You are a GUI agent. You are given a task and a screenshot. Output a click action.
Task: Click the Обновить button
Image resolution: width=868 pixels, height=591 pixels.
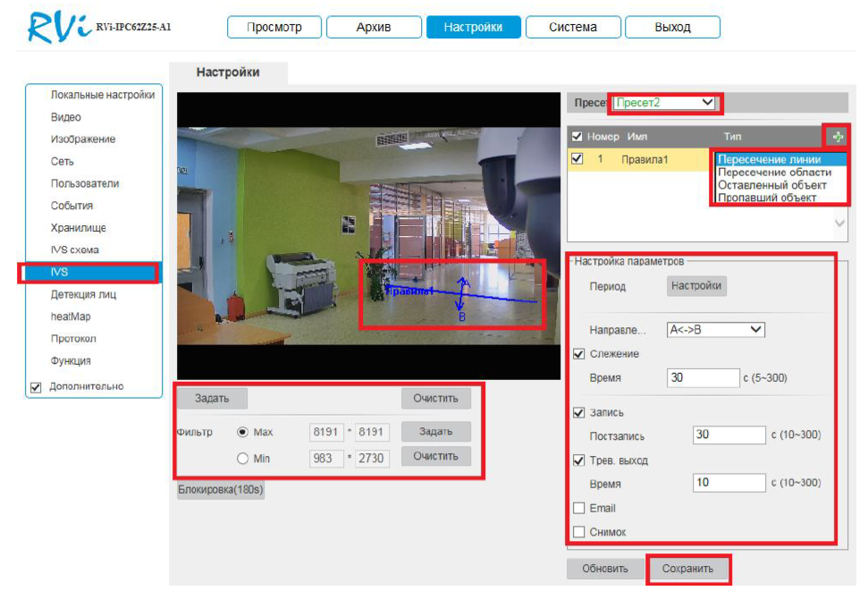point(604,569)
